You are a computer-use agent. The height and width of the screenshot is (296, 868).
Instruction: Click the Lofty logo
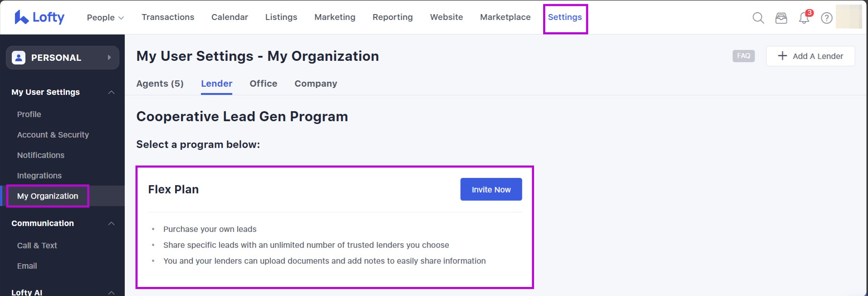(x=39, y=17)
